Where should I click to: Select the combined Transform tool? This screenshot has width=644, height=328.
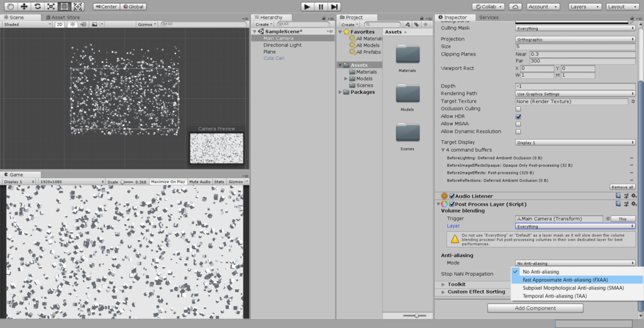[x=78, y=6]
